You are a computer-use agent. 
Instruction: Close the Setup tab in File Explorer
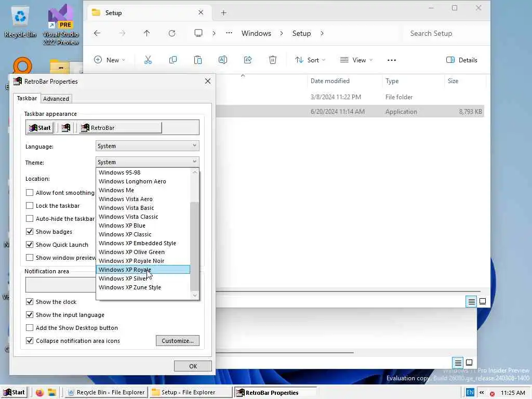click(x=201, y=12)
